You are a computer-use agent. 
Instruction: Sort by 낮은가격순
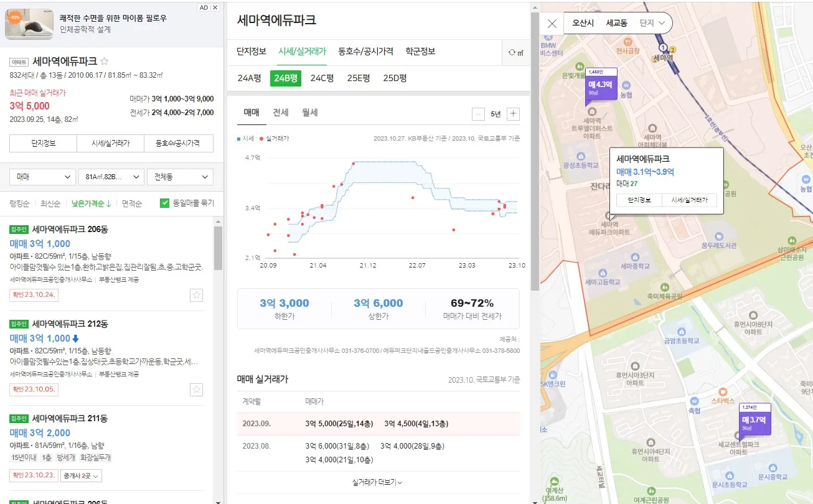[x=91, y=203]
